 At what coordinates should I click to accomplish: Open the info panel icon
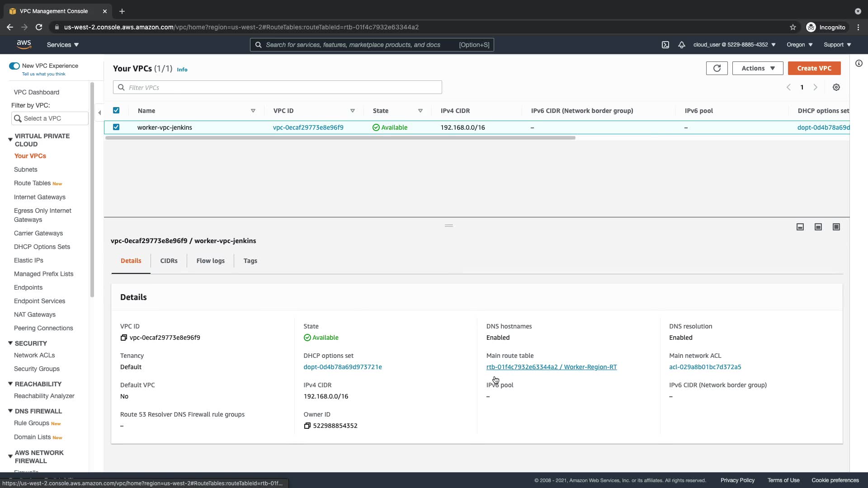[x=859, y=64]
